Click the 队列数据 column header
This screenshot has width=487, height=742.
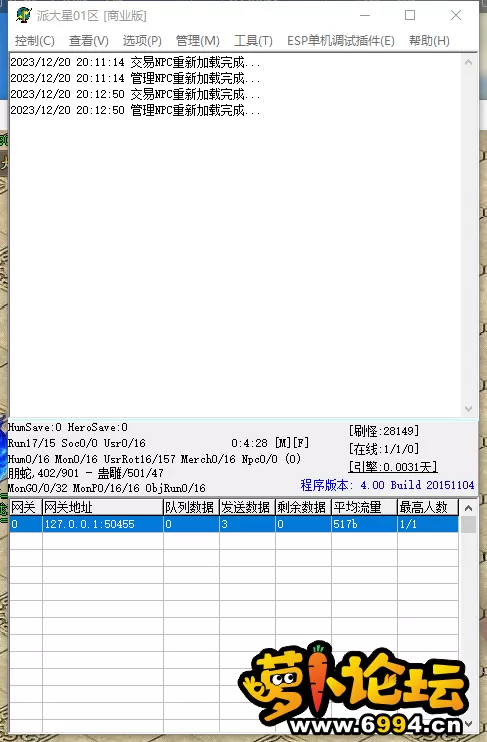tap(191, 507)
